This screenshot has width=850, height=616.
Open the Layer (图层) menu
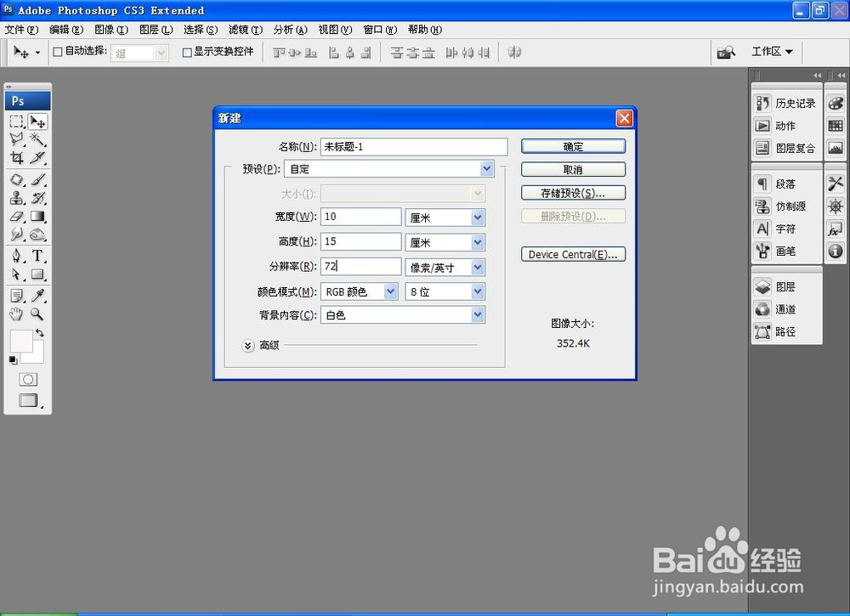(156, 30)
